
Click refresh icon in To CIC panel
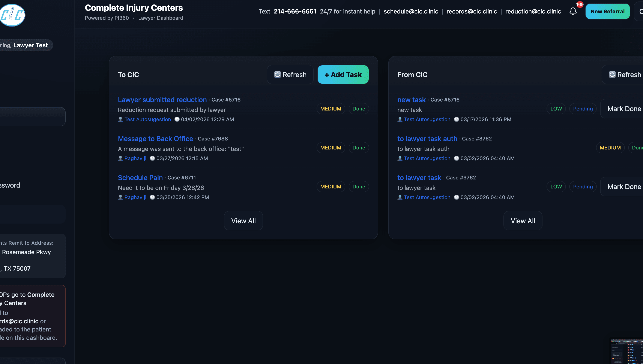point(277,75)
